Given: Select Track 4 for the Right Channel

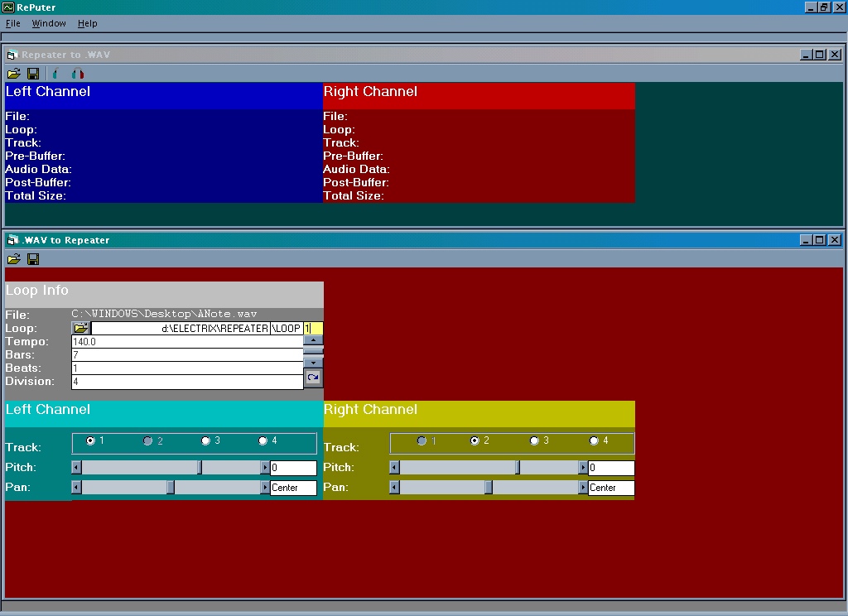Looking at the screenshot, I should [594, 440].
